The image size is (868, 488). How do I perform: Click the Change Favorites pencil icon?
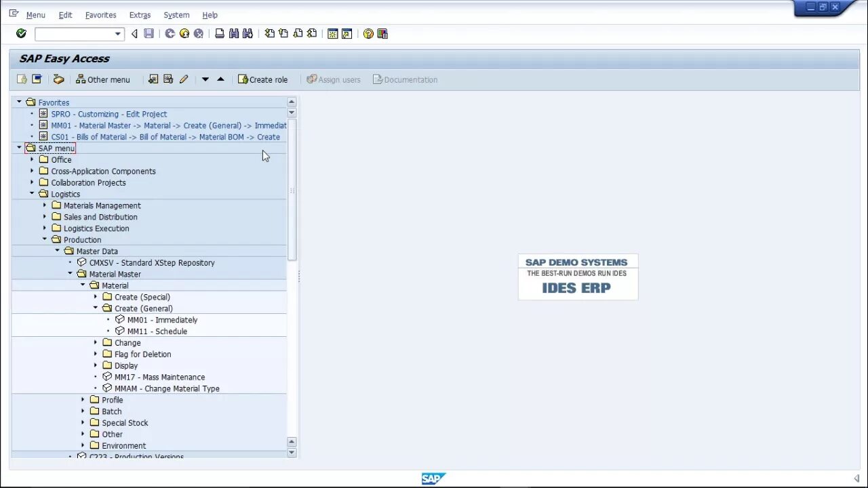pos(184,79)
